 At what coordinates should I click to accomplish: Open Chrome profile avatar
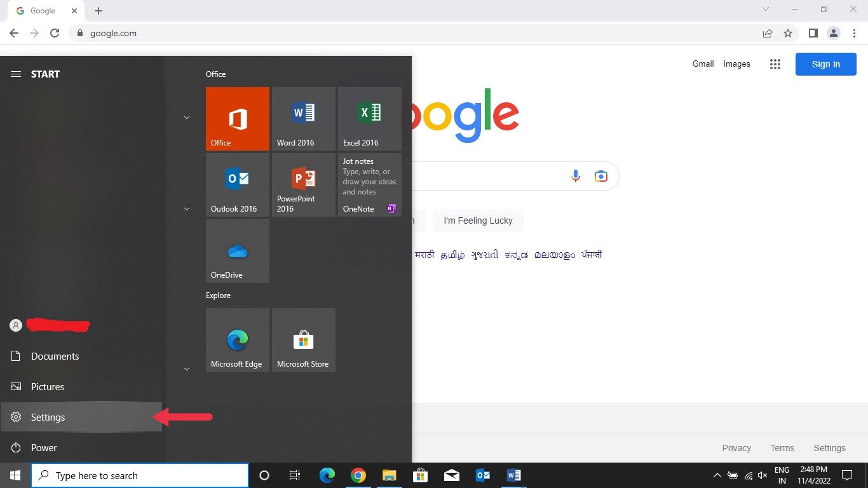834,33
